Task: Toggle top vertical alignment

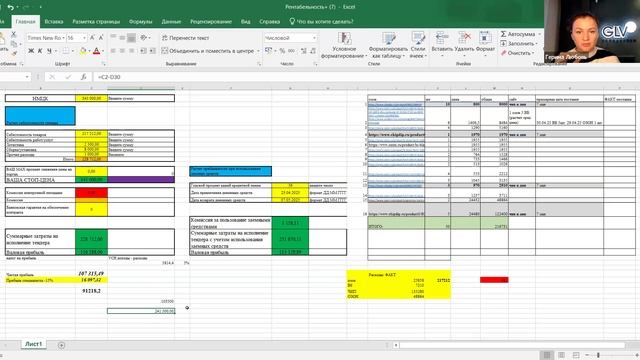Action: pos(113,38)
